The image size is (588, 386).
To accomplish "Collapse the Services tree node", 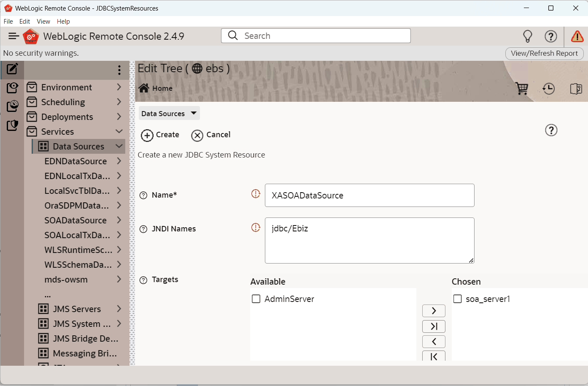I will (x=119, y=131).
